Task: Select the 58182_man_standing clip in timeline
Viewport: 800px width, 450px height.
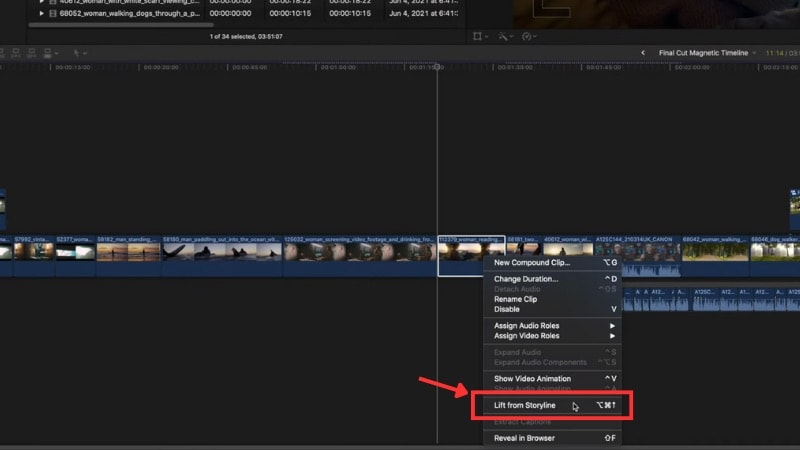Action: point(129,255)
